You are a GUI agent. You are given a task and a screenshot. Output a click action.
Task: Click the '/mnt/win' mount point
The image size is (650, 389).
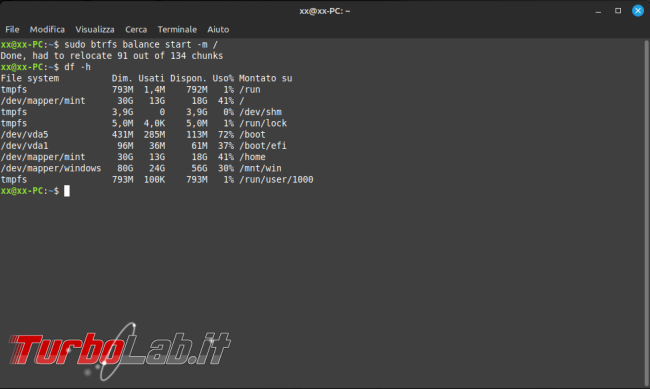260,168
